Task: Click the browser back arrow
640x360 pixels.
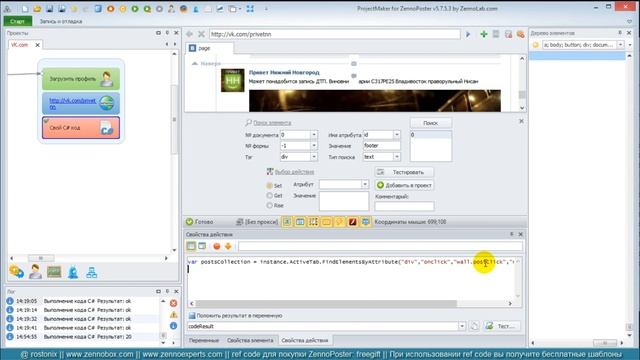Action: [x=189, y=34]
